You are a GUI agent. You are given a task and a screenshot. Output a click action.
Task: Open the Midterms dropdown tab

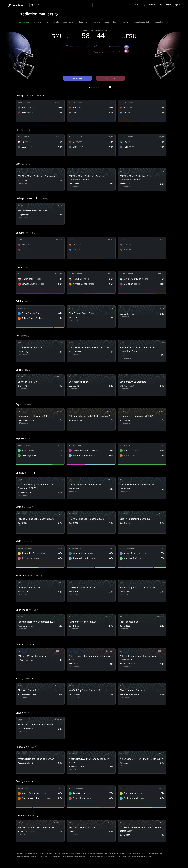pos(68,22)
